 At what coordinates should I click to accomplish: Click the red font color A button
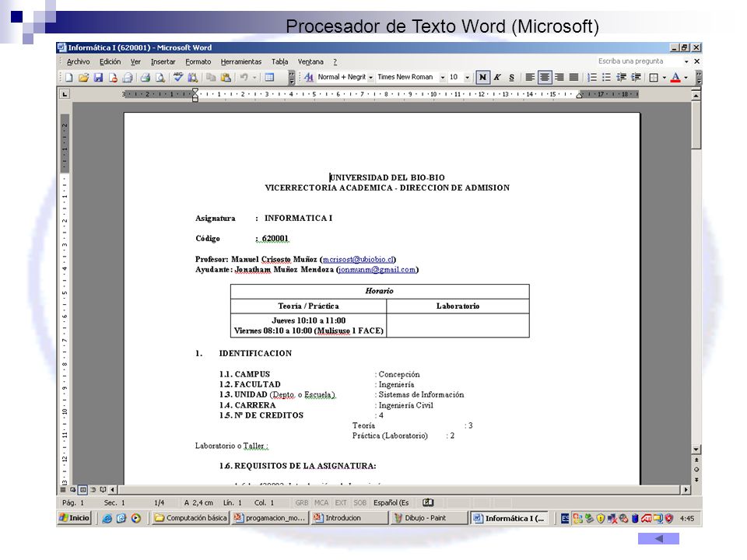pos(675,77)
